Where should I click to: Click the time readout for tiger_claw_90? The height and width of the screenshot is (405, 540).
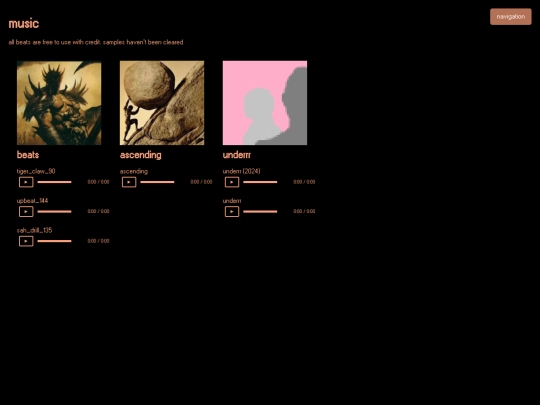tap(98, 182)
